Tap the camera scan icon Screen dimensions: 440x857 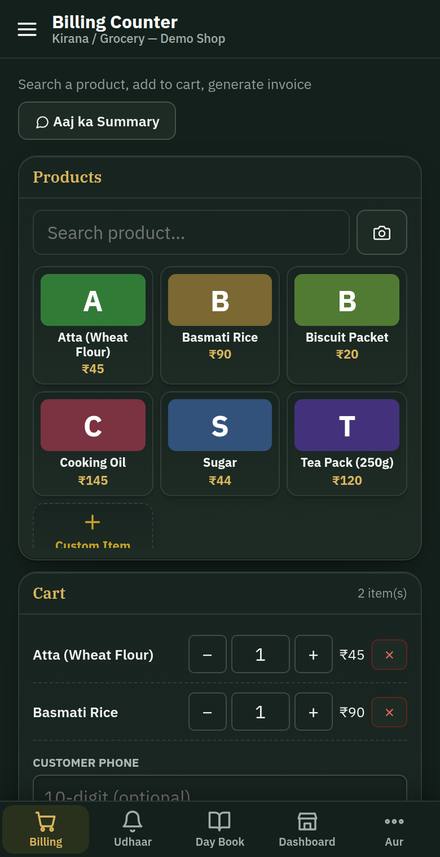(382, 232)
